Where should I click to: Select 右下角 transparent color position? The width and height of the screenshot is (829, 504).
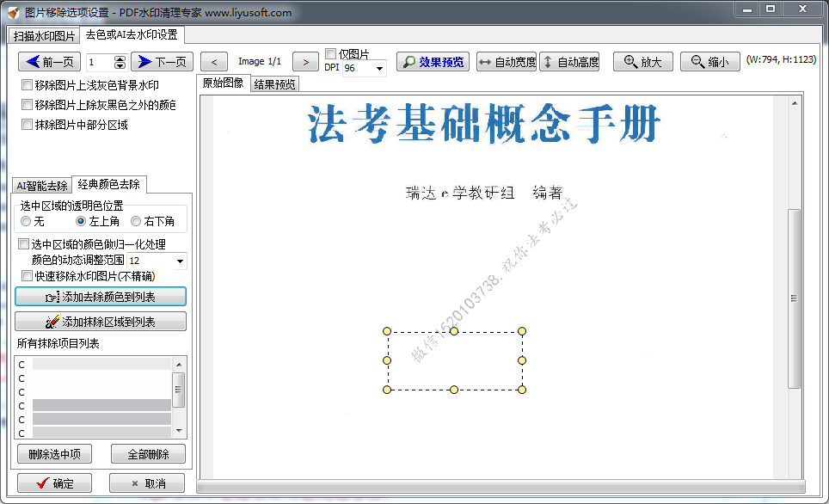tap(136, 222)
